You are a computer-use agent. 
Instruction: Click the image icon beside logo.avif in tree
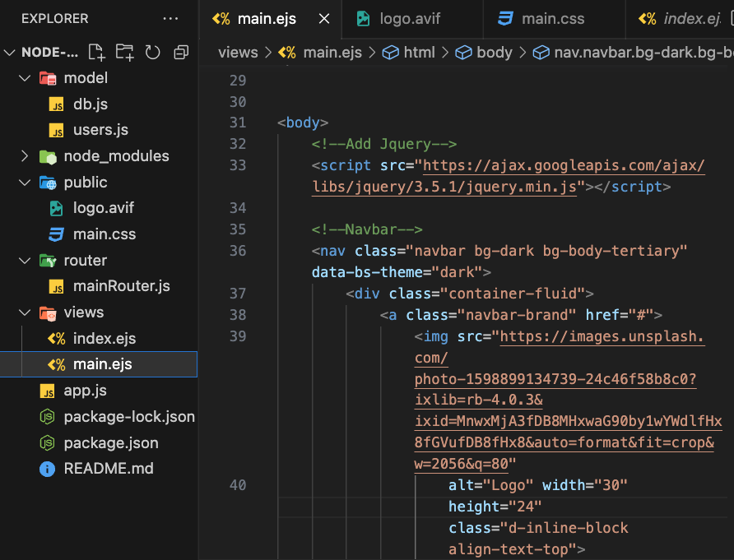pyautogui.click(x=57, y=208)
